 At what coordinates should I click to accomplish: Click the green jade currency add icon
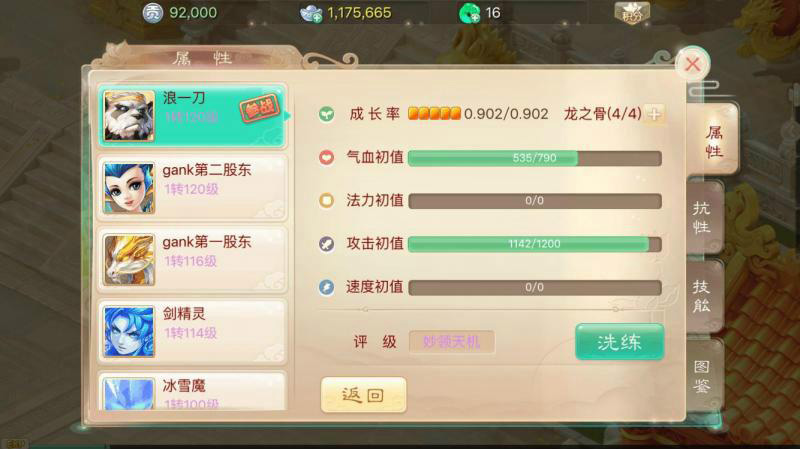[469, 13]
